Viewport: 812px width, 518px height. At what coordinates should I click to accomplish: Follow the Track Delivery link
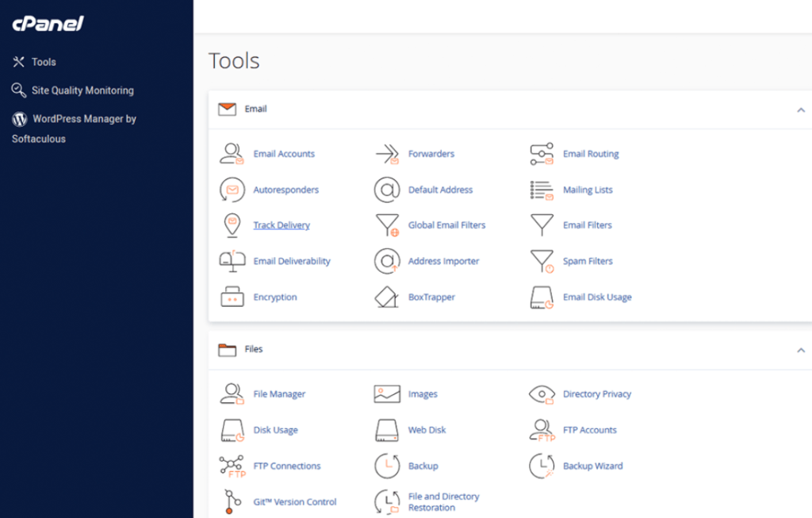[x=282, y=225]
